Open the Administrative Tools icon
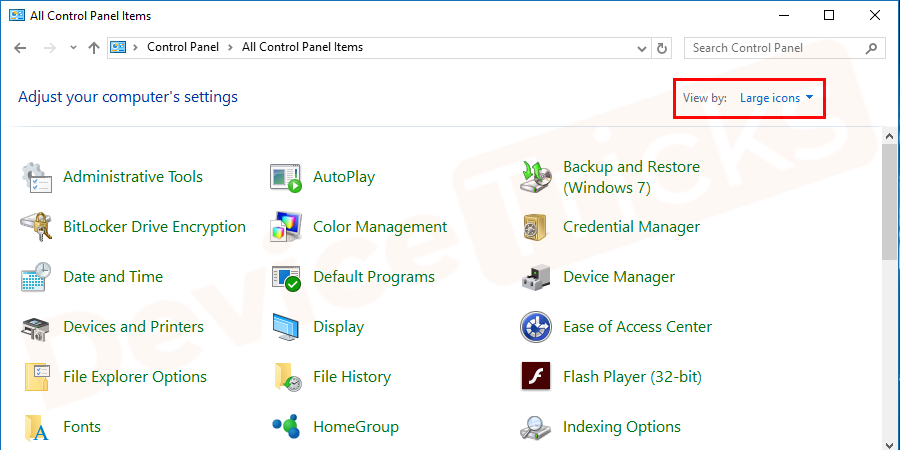 point(37,177)
